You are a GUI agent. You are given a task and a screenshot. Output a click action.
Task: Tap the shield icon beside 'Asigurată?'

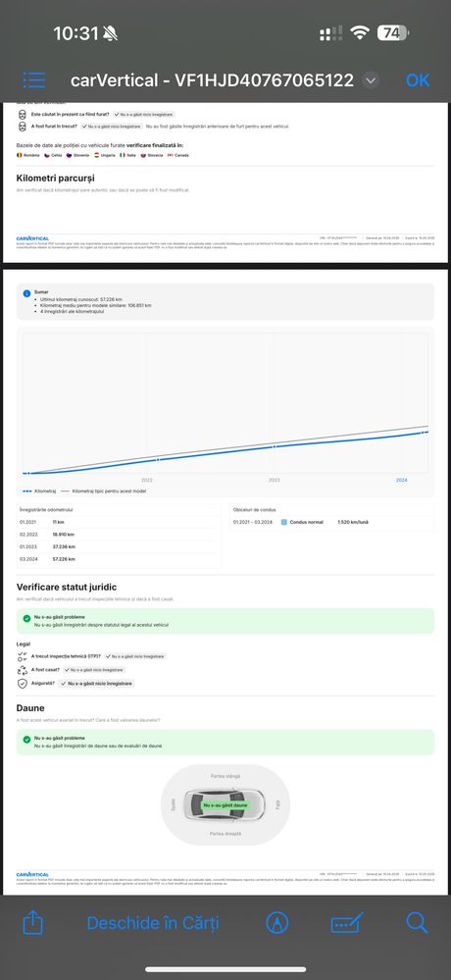22,683
